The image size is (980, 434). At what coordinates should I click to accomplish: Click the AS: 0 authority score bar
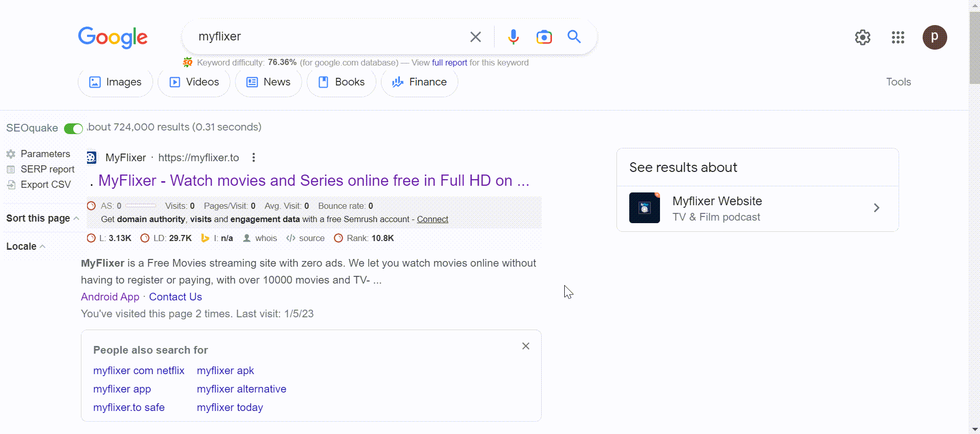141,206
